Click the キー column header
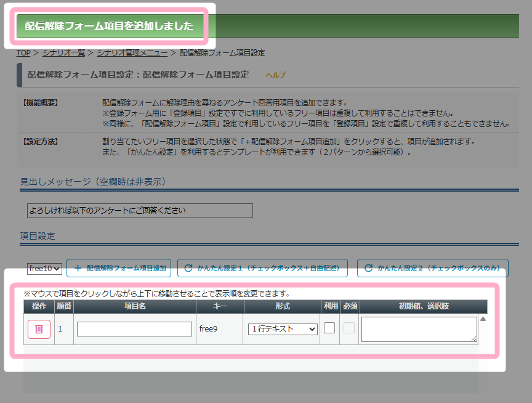Viewport: 532px width, 403px height. [220, 306]
